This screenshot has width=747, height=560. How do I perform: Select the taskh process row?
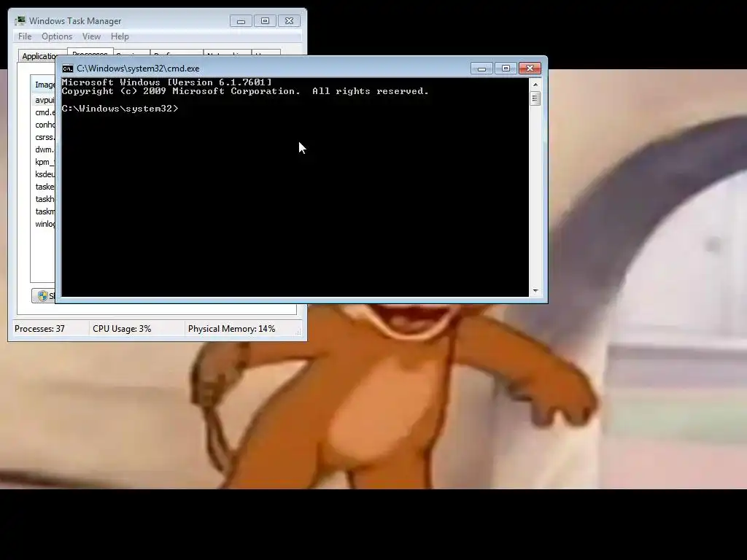[x=43, y=199]
